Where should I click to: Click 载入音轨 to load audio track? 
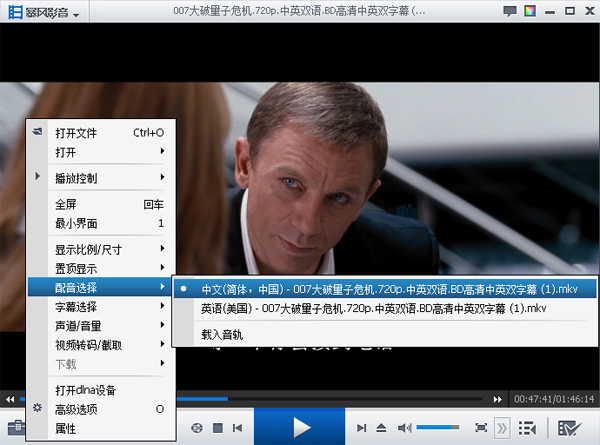point(385,334)
